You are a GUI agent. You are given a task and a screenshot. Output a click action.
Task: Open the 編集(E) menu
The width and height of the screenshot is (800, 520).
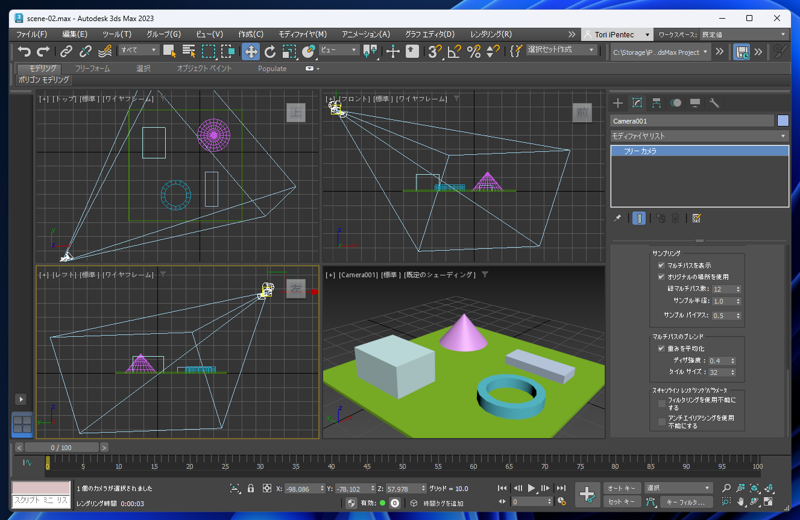coord(74,34)
